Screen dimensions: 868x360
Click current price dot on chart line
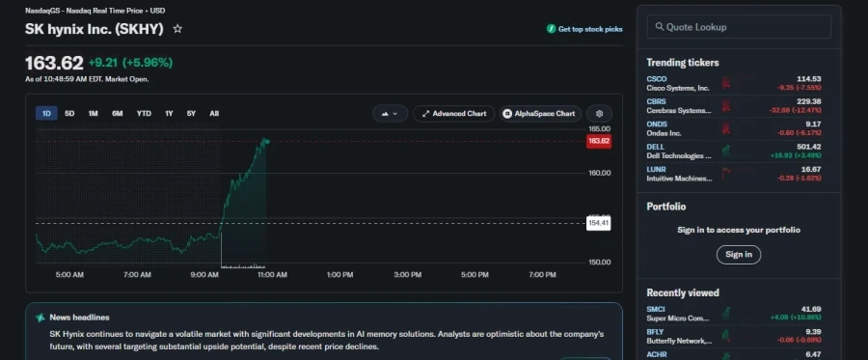[267, 141]
